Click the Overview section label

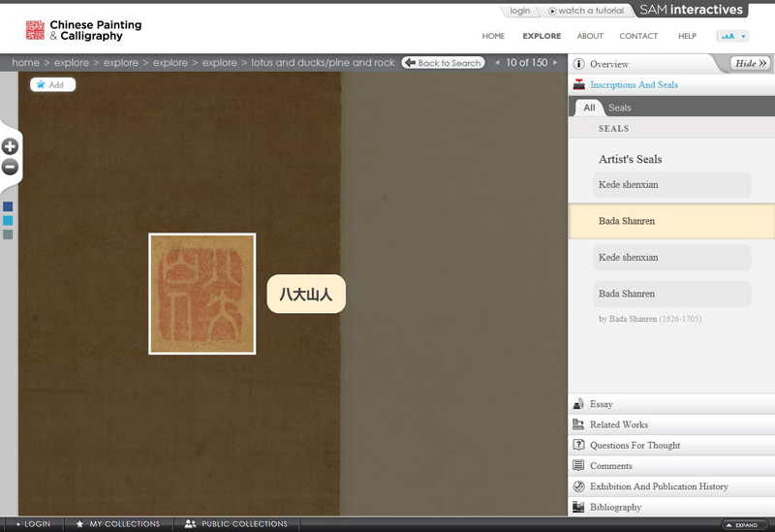pos(609,64)
